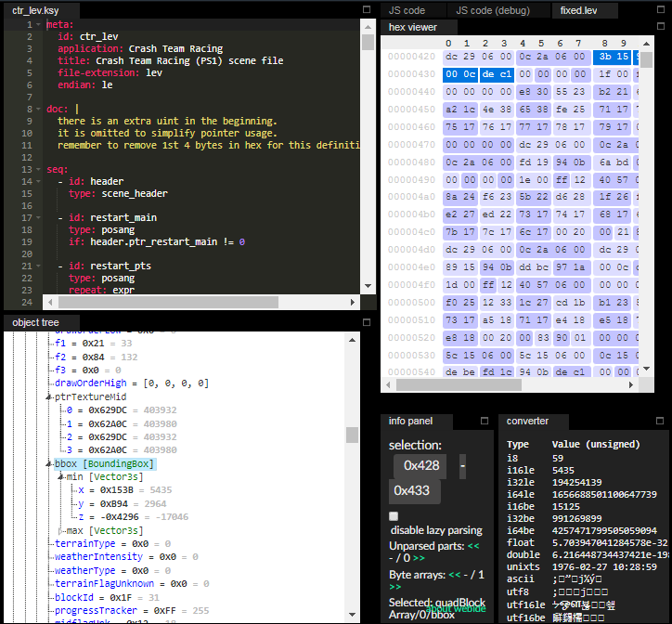Maximize the ctr_lev.ksy editor panel
The width and height of the screenshot is (672, 624).
(367, 9)
